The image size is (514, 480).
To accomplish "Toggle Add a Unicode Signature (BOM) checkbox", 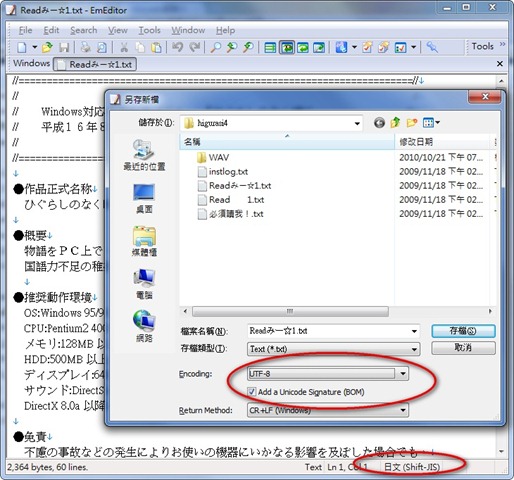I will (x=252, y=392).
